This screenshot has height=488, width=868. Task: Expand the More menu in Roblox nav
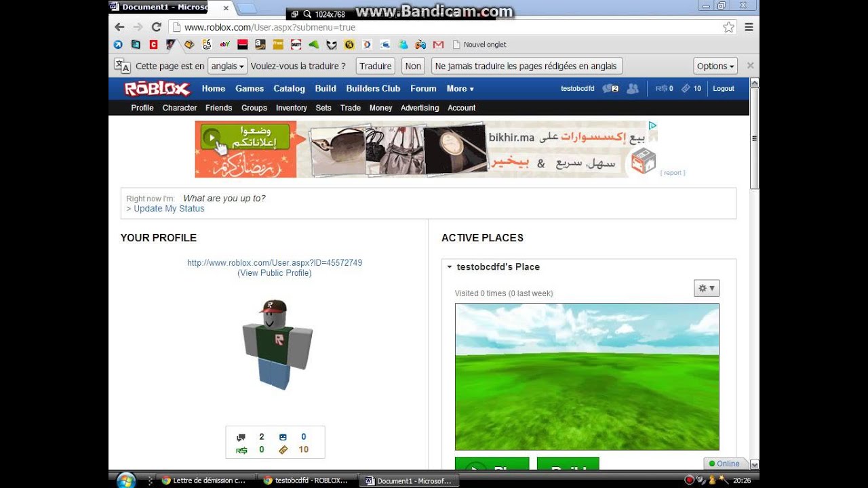[x=460, y=89]
